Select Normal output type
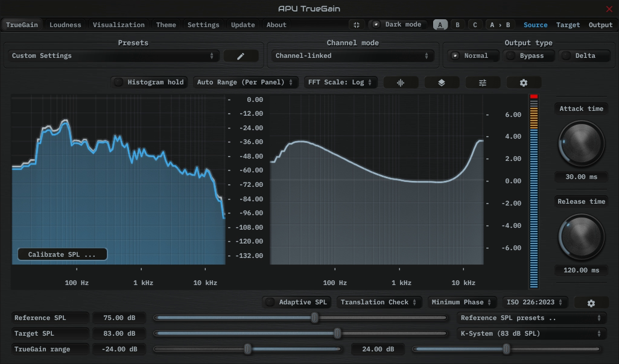Image resolution: width=619 pixels, height=364 pixels. coord(473,55)
